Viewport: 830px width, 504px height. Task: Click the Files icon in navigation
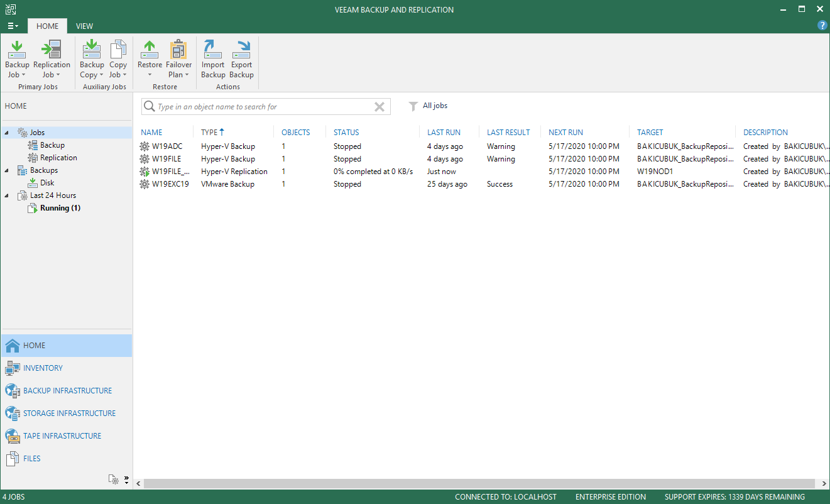point(13,459)
